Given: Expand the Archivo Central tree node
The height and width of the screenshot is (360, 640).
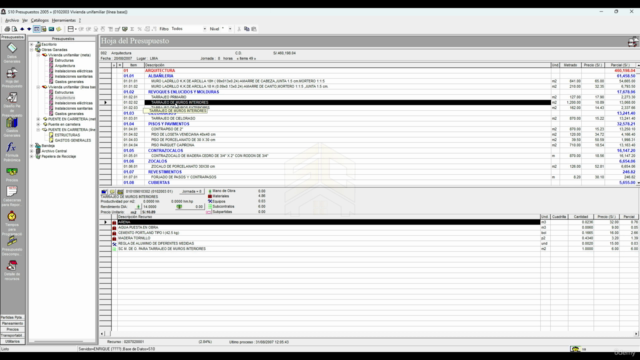Looking at the screenshot, I should coord(32,151).
